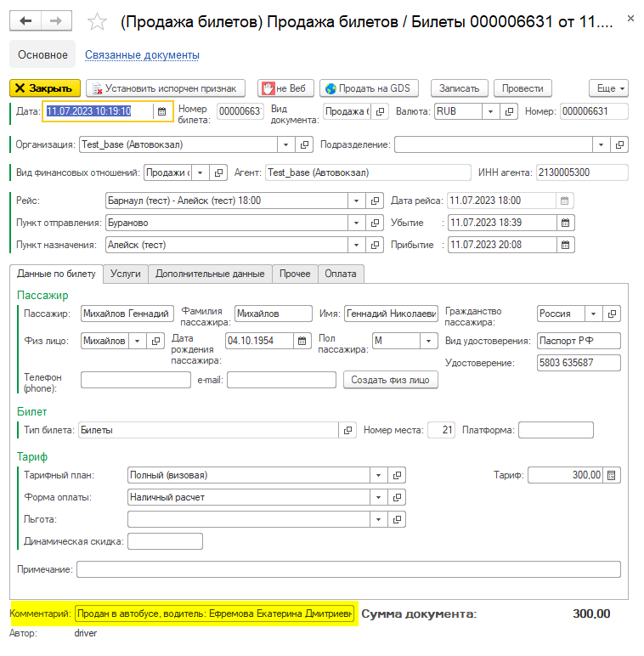Screen dimensions: 644x656
Task: Open calendar picker for Дата field
Action: coord(161,111)
